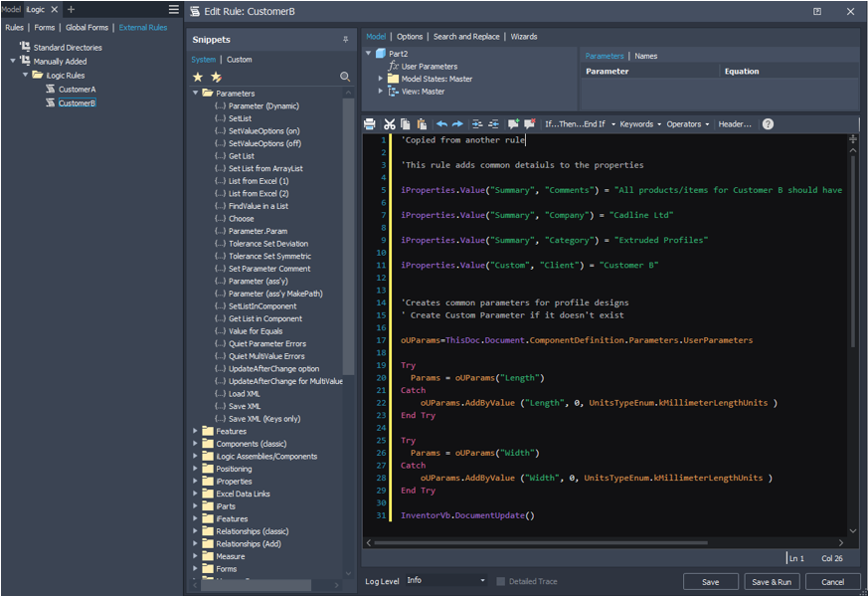Pin the Snippets panel

[x=345, y=40]
